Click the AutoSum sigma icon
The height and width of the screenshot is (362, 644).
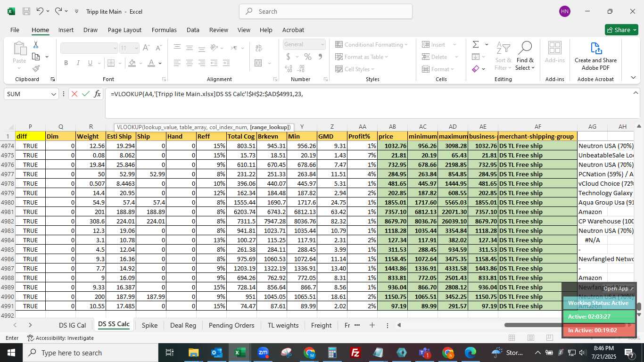click(476, 44)
